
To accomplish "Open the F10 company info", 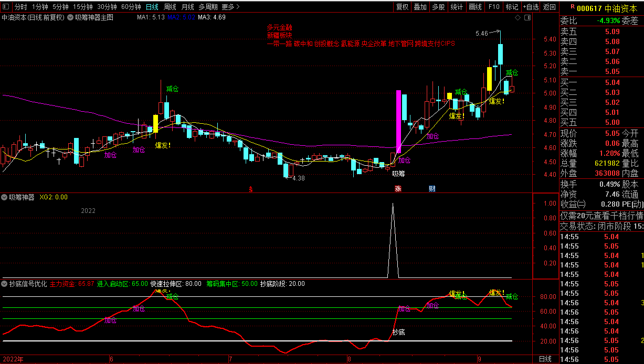I will tap(494, 7).
